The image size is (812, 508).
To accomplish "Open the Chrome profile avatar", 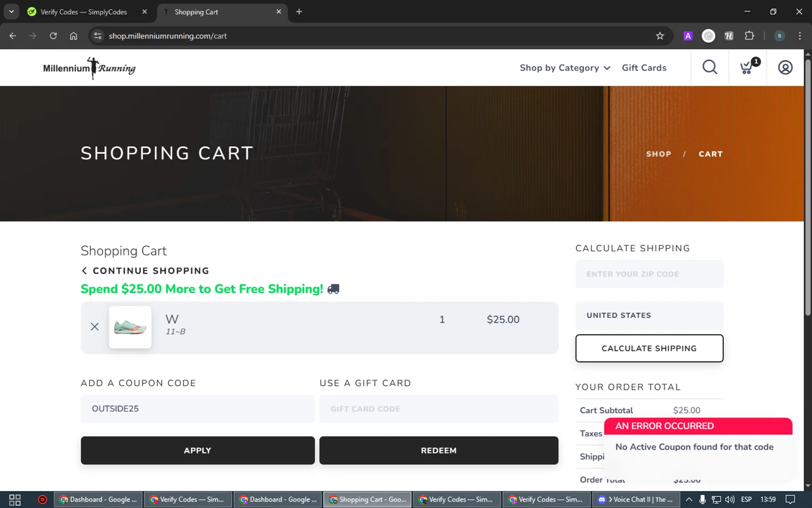I will pos(780,36).
